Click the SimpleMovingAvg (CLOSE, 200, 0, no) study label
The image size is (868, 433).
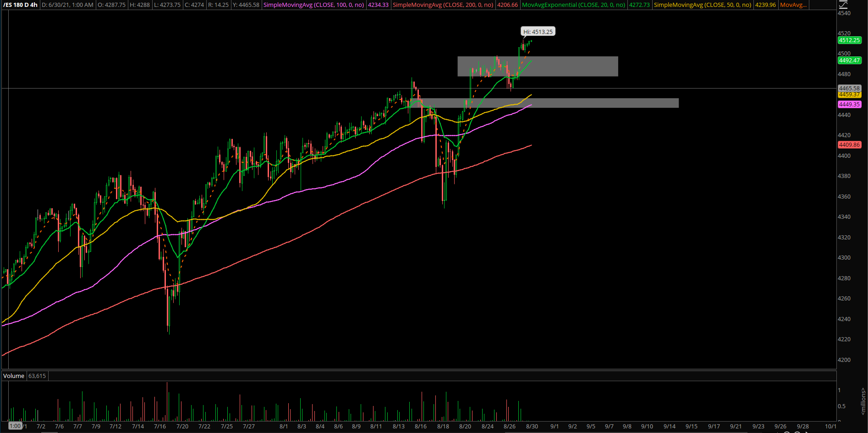coord(443,5)
